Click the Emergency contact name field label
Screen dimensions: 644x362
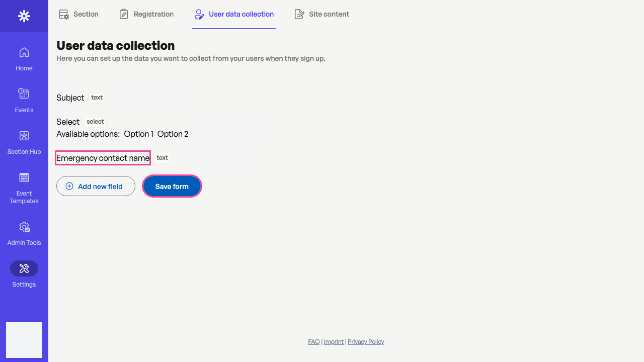(x=103, y=158)
